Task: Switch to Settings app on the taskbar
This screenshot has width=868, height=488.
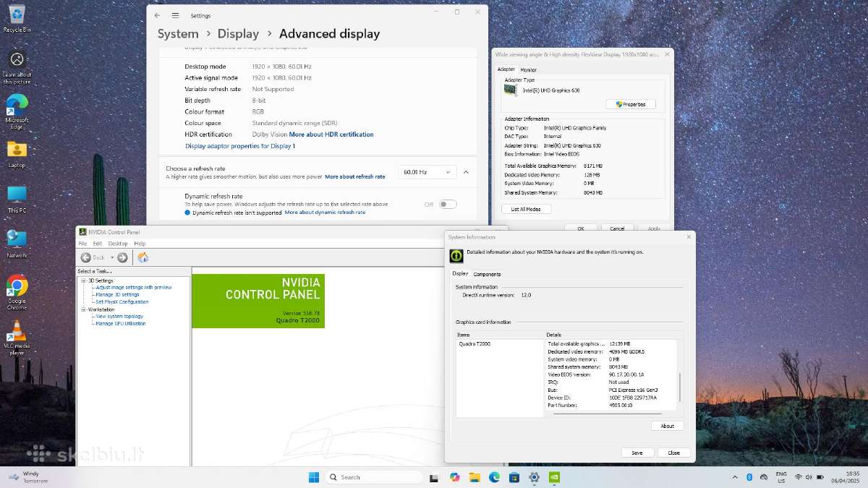Action: [534, 477]
